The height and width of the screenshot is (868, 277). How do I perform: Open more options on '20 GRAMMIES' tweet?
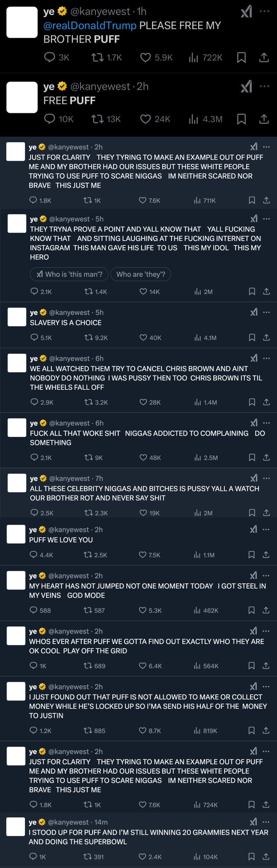266,822
